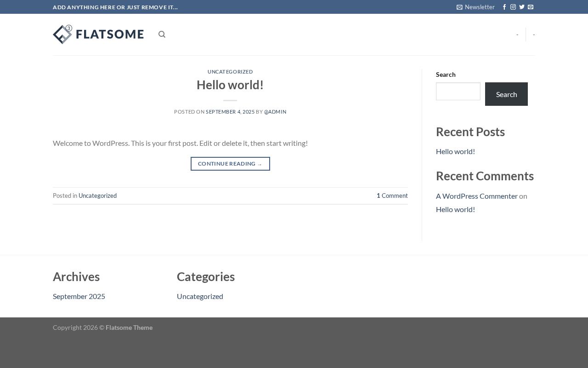Image resolution: width=588 pixels, height=368 pixels.
Task: Open the 1 Comment link
Action: click(392, 195)
